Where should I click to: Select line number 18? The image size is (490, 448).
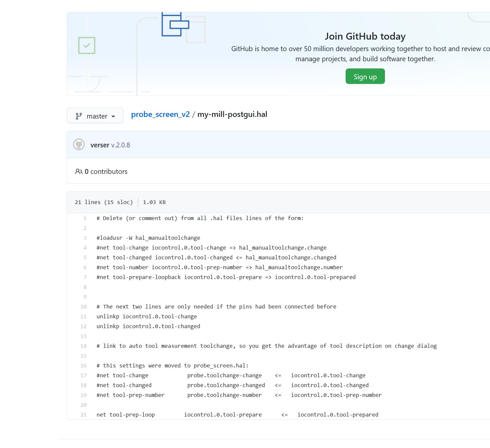[x=83, y=385]
